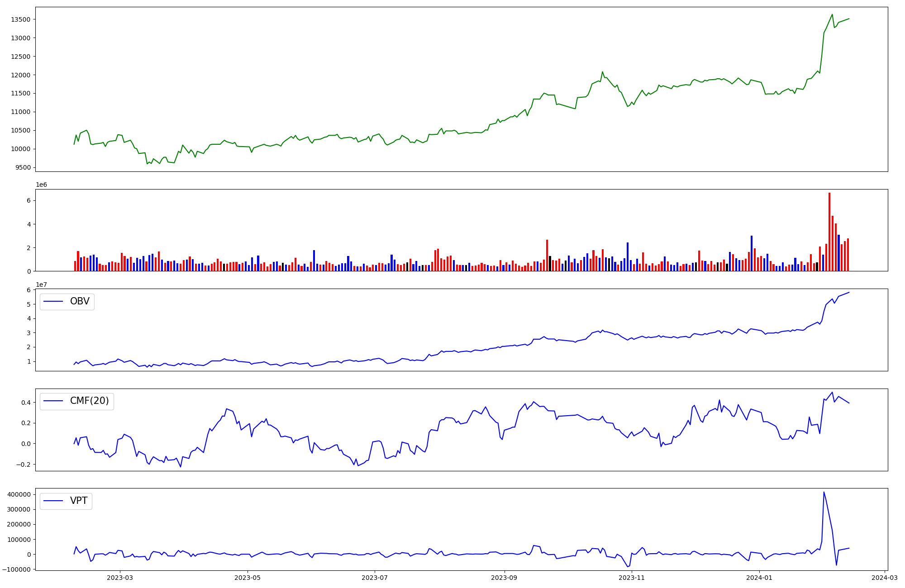
Task: Click the 2023-05 x-axis date label
Action: [248, 578]
